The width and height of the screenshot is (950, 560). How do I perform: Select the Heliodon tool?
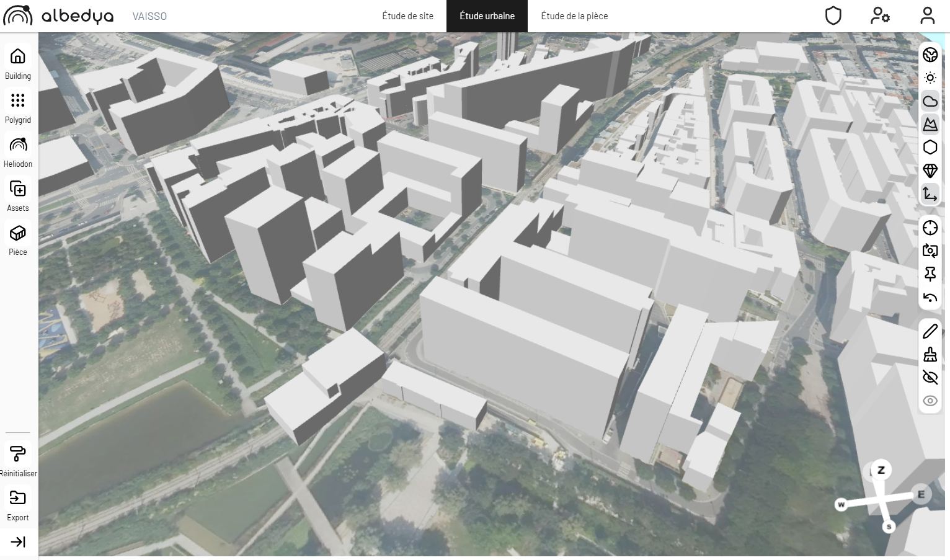click(18, 152)
